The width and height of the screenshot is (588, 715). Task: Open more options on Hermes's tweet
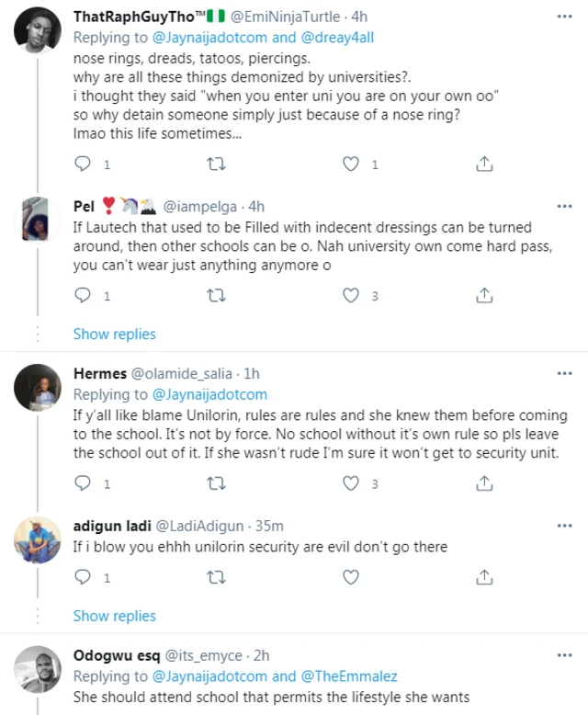564,374
